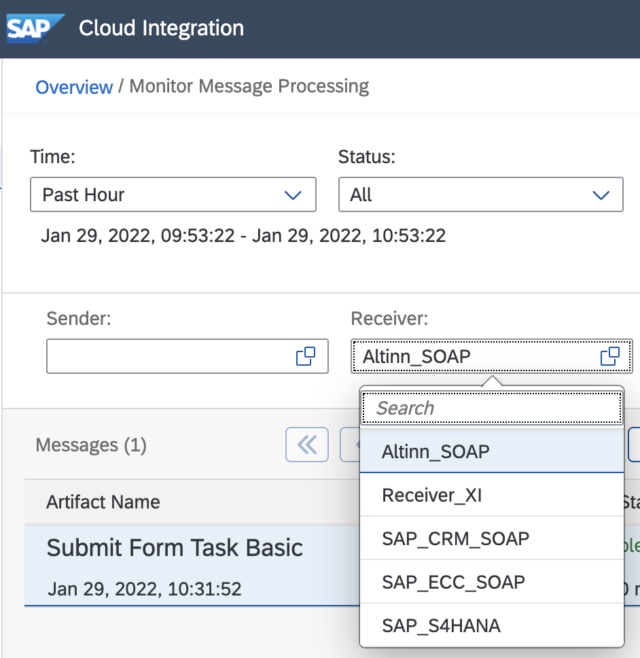
Task: Select Altinn_SOAP from the receiver list
Action: (491, 451)
